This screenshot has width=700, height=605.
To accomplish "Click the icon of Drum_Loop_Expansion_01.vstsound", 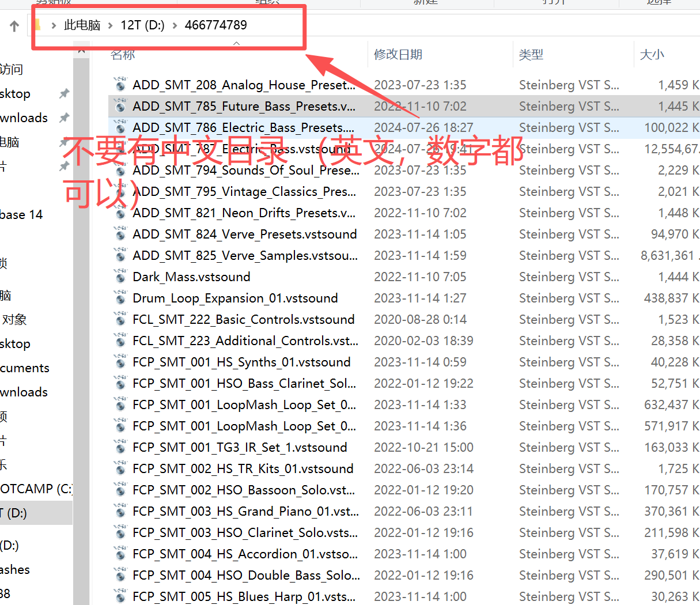I will point(120,298).
